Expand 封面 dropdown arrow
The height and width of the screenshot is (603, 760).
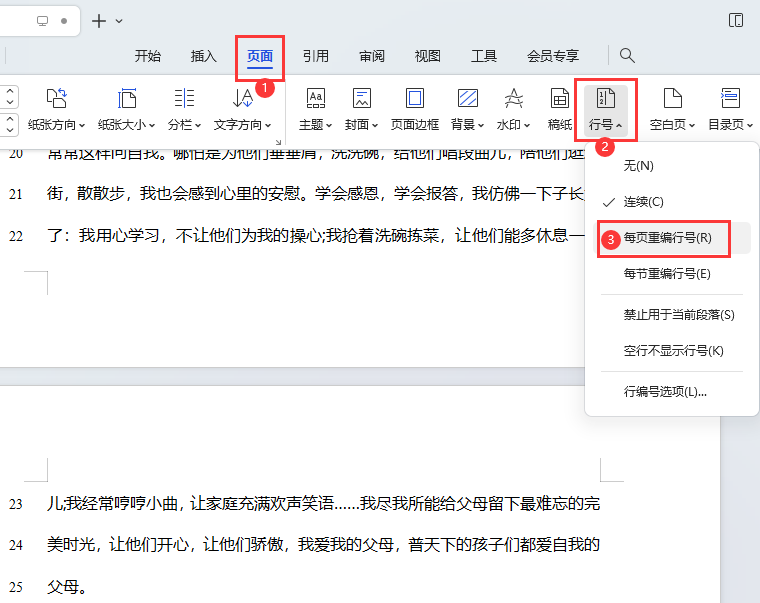(375, 125)
